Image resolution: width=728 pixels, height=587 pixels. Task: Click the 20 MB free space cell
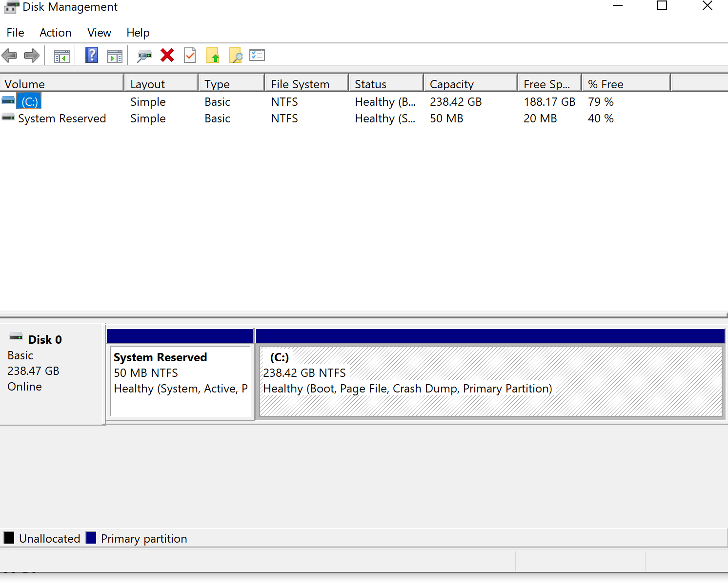click(x=540, y=118)
